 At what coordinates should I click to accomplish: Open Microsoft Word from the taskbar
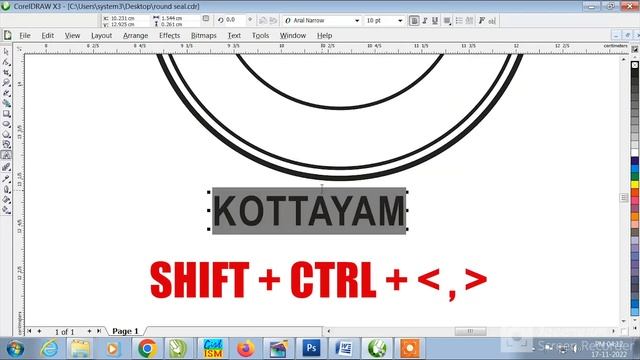click(x=344, y=349)
